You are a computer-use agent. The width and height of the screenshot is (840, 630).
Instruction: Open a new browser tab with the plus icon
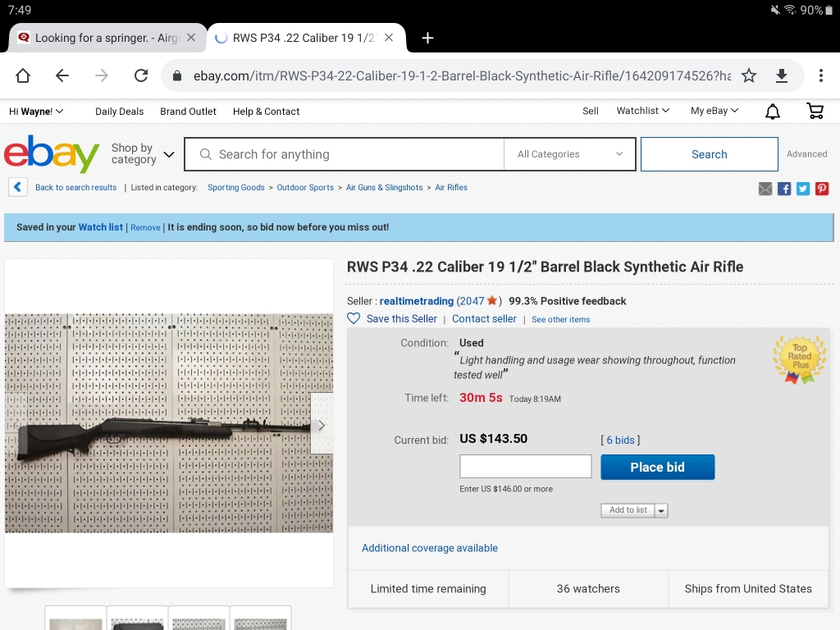tap(427, 38)
